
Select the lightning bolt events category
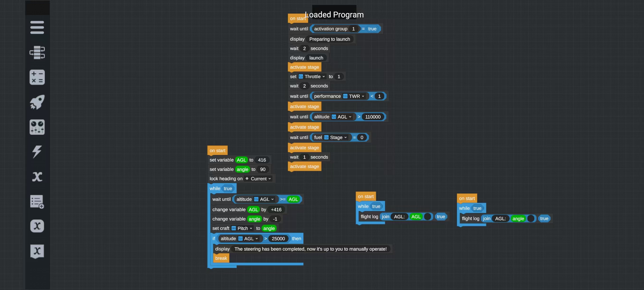click(x=37, y=152)
